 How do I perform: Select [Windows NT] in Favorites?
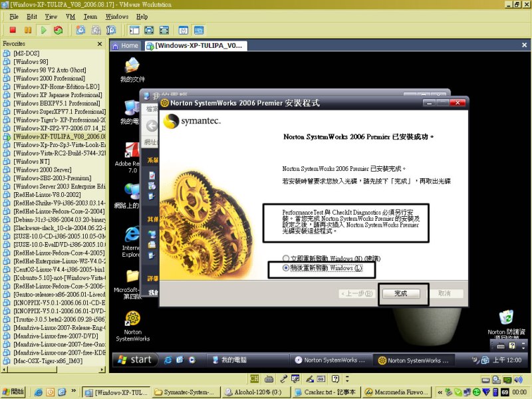[31, 162]
